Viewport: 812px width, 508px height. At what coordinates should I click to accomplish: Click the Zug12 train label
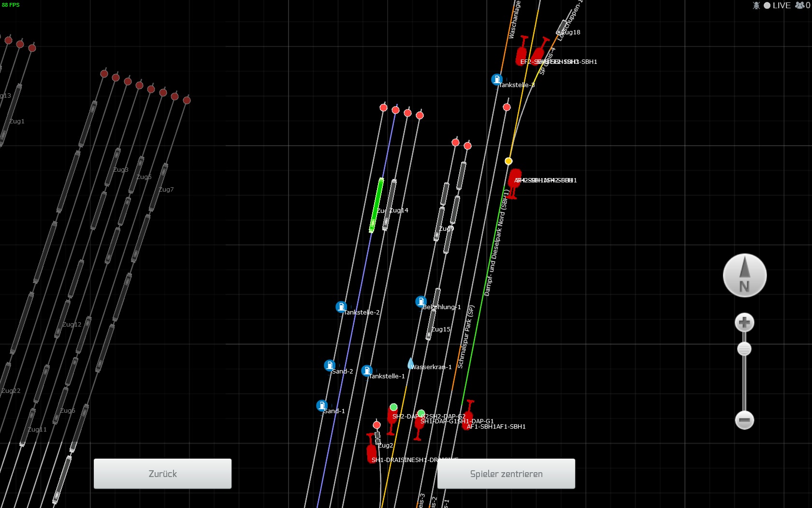pos(72,324)
